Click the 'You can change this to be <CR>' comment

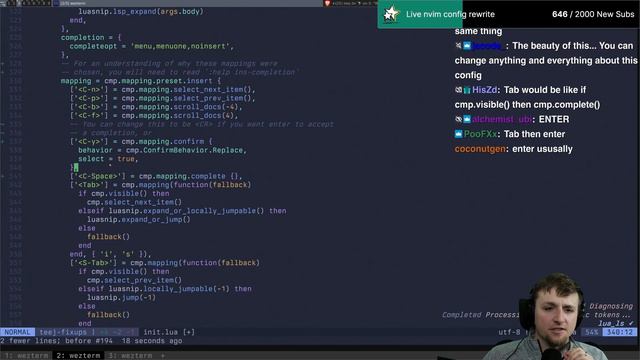pyautogui.click(x=202, y=124)
